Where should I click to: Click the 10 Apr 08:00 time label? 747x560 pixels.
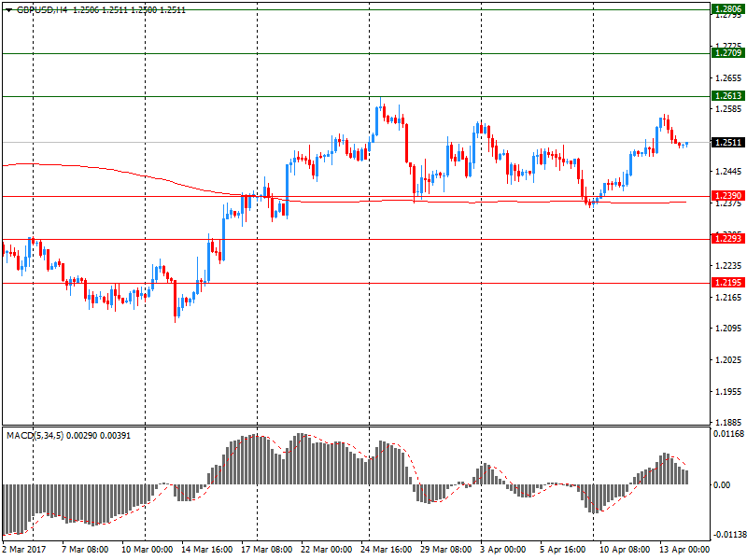click(625, 550)
